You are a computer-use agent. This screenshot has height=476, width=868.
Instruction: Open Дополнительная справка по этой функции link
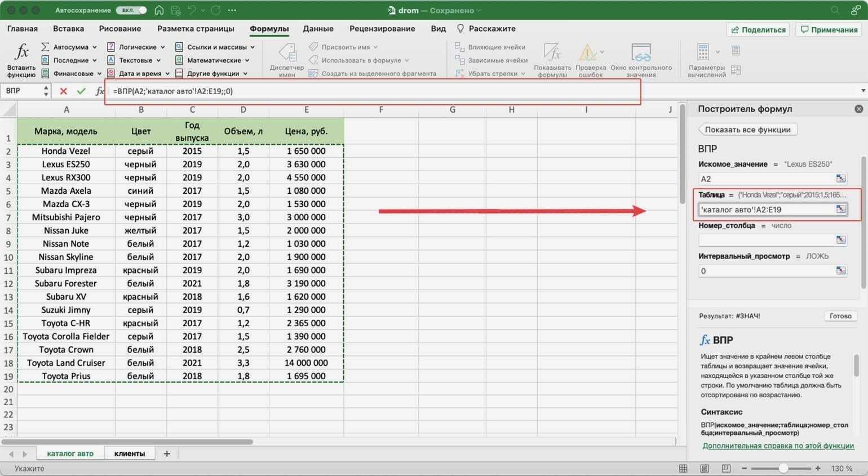(778, 446)
